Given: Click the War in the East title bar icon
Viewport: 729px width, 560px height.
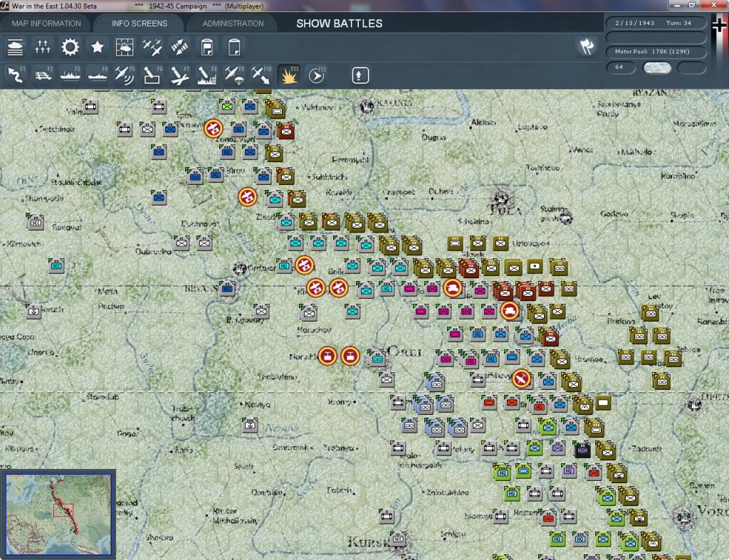Looking at the screenshot, I should [x=5, y=6].
